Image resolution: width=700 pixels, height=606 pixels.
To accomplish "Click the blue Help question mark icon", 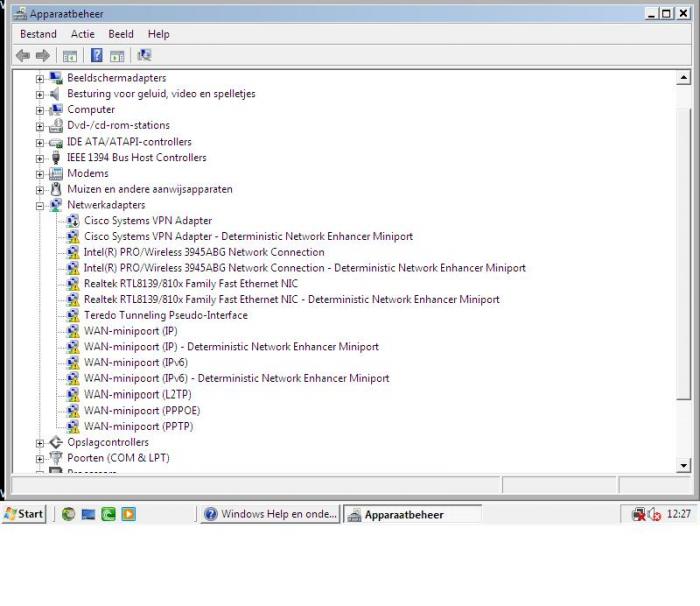I will click(x=96, y=55).
